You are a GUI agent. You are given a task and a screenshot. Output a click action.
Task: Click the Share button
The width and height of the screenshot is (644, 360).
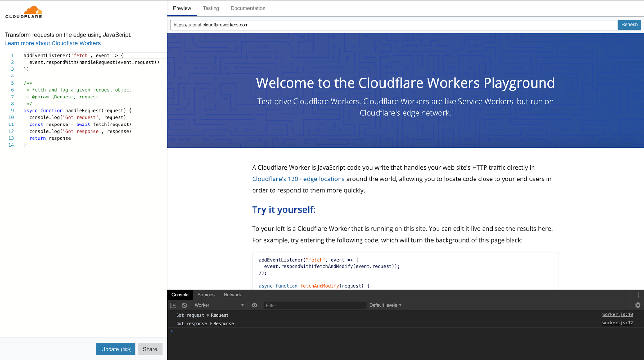150,349
